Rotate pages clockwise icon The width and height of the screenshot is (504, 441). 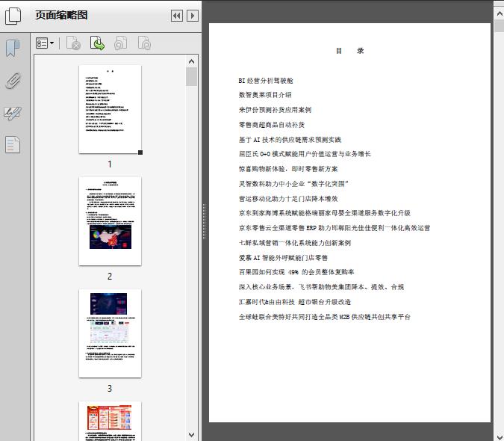144,43
